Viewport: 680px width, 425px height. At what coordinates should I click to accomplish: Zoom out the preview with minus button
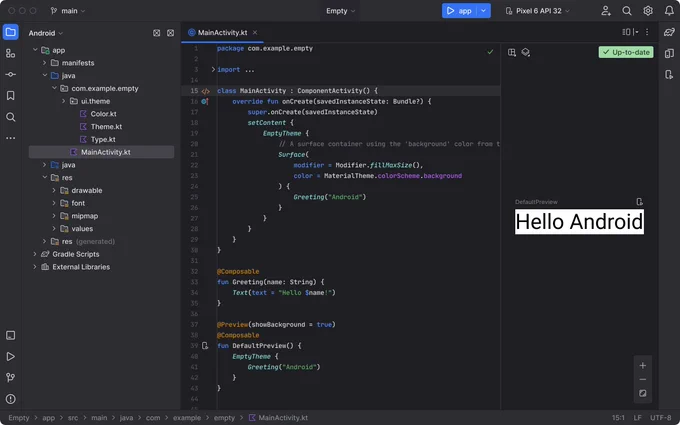(643, 379)
